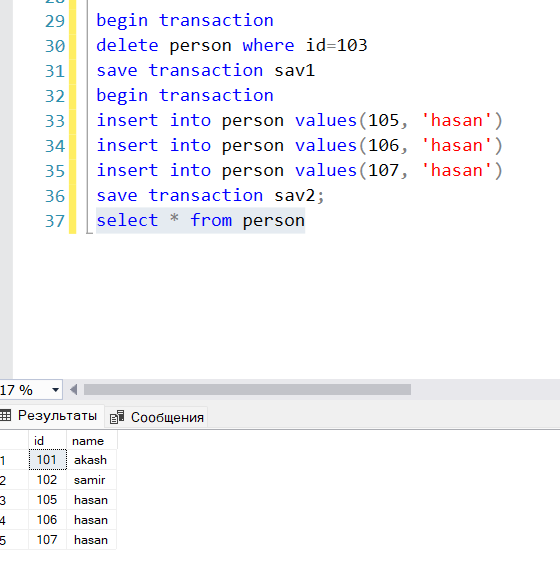The width and height of the screenshot is (560, 566).
Task: Click the 'select * from person' line
Action: (200, 221)
